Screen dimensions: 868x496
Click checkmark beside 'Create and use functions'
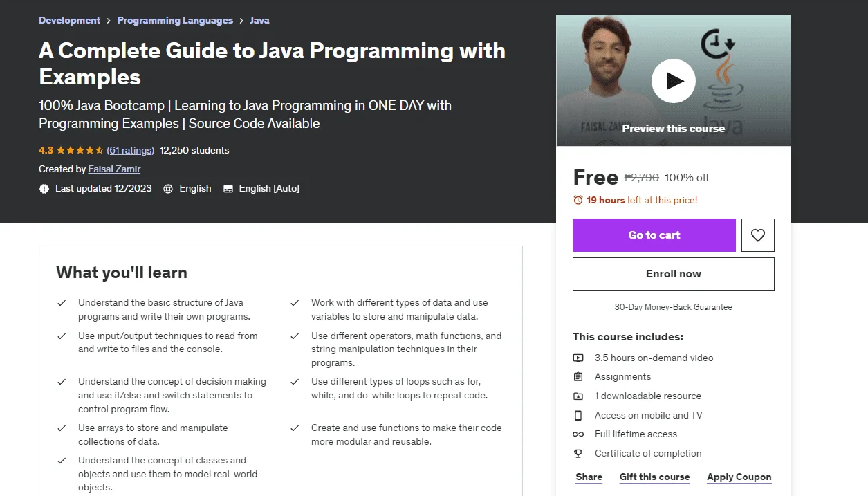click(295, 428)
